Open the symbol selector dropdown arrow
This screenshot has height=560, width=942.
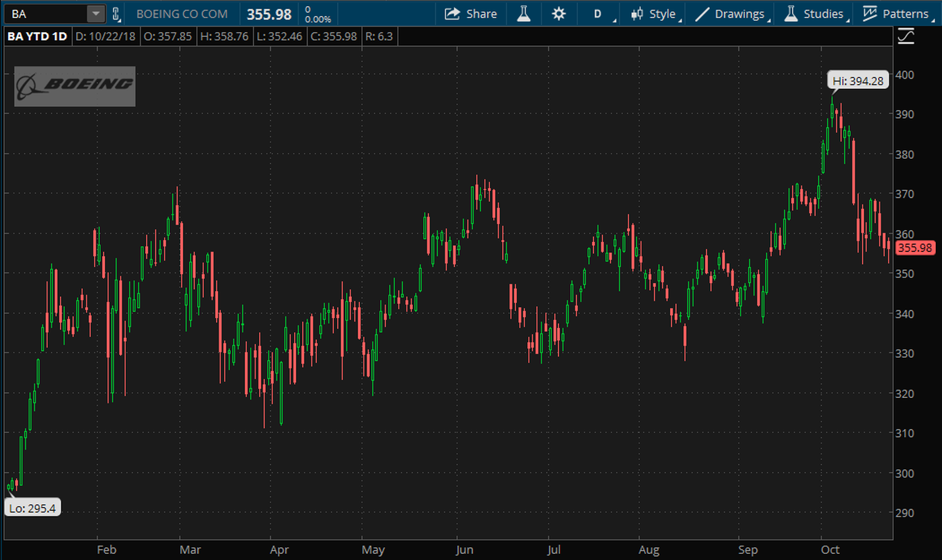point(96,13)
